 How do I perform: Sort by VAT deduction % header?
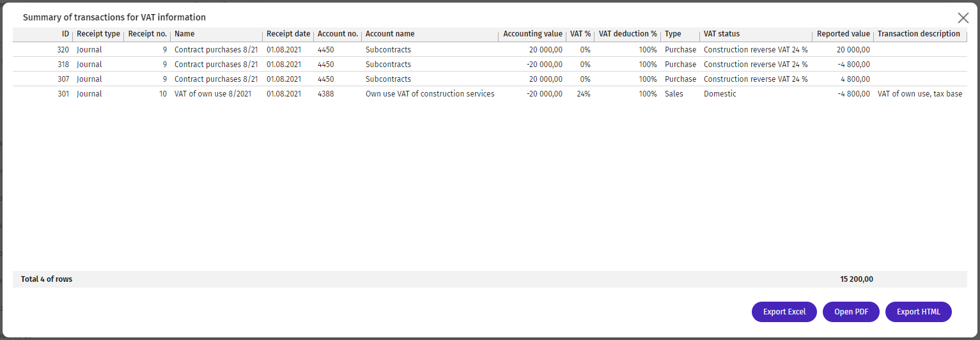[x=627, y=34]
